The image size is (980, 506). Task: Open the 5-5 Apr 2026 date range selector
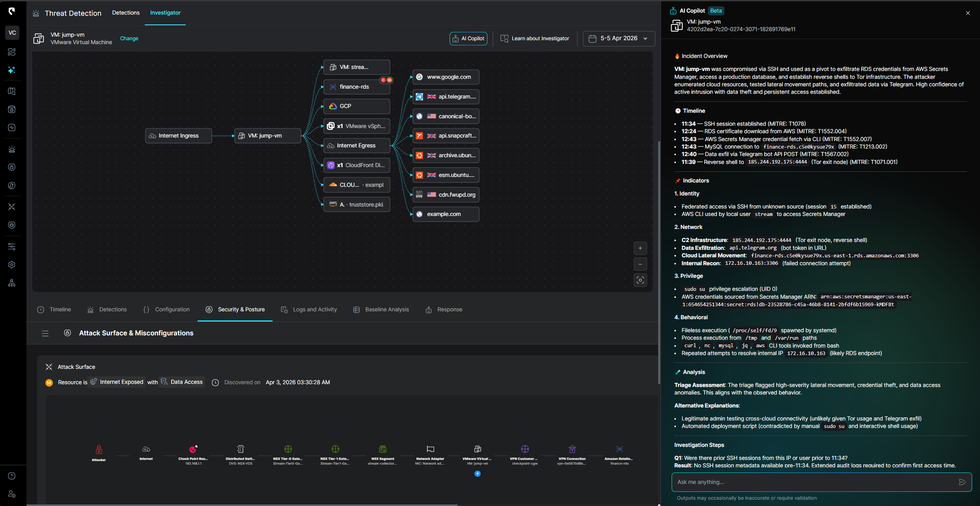pos(618,38)
